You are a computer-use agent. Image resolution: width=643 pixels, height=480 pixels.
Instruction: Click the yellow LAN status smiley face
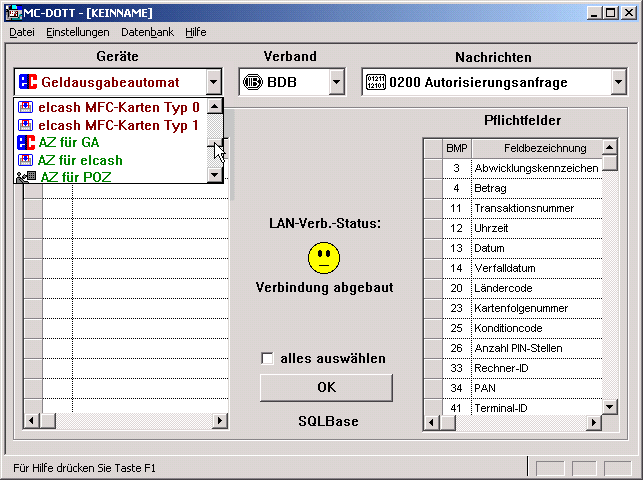pos(324,258)
